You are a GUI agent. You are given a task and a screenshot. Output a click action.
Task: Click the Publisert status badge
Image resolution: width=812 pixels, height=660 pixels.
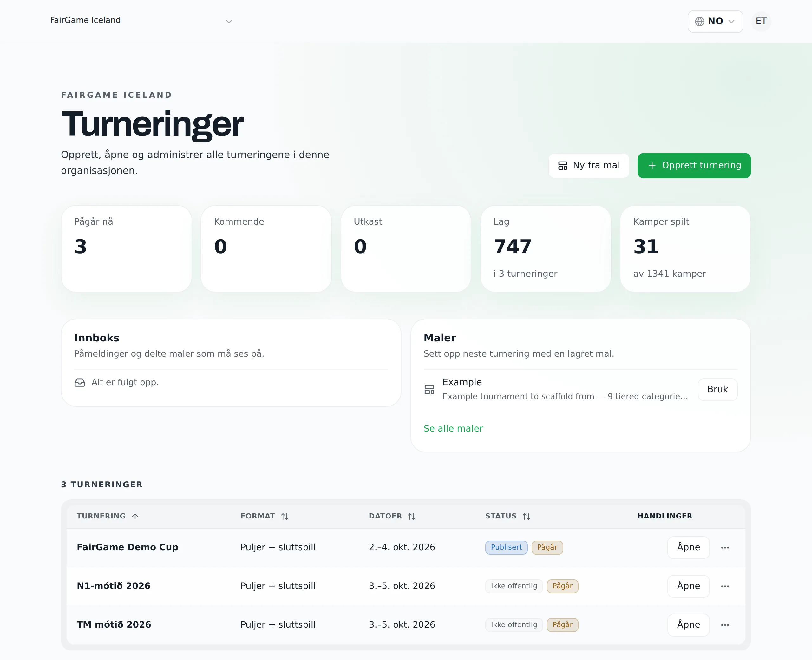[x=506, y=547]
